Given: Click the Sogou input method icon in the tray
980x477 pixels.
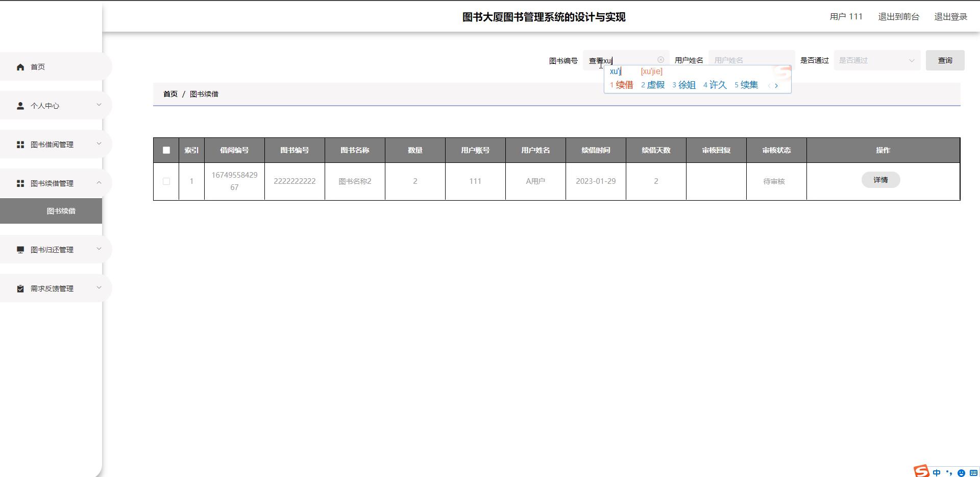Looking at the screenshot, I should point(922,470).
